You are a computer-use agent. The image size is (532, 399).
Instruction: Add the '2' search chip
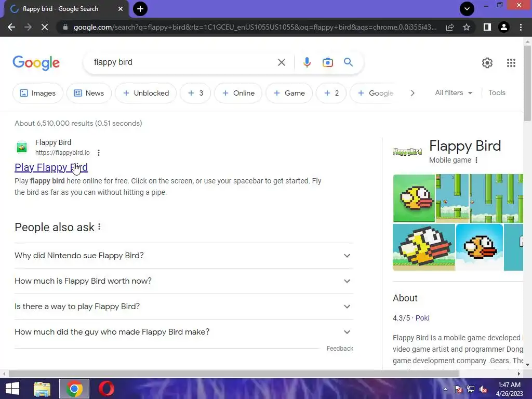(x=331, y=93)
